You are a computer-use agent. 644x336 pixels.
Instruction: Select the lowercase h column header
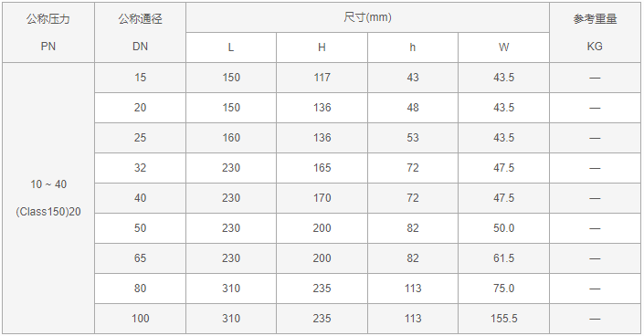(x=412, y=47)
